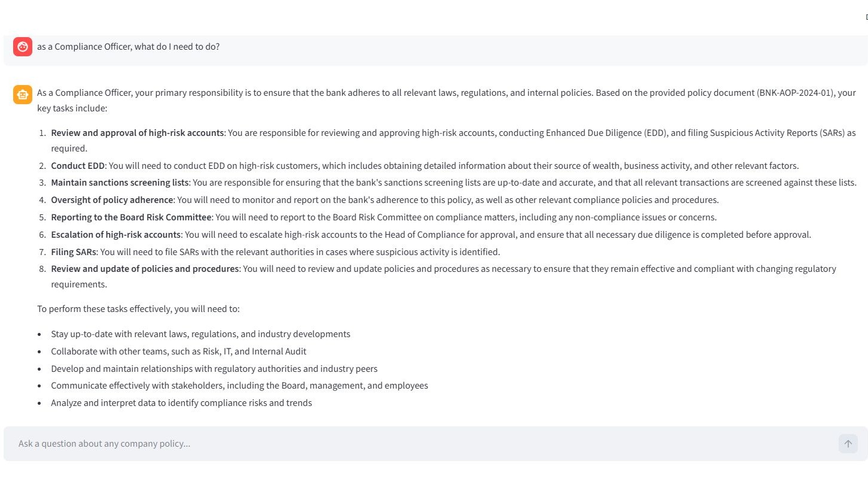Click the assistant bot avatar icon
Screen dimensions: 868x491
coord(23,94)
